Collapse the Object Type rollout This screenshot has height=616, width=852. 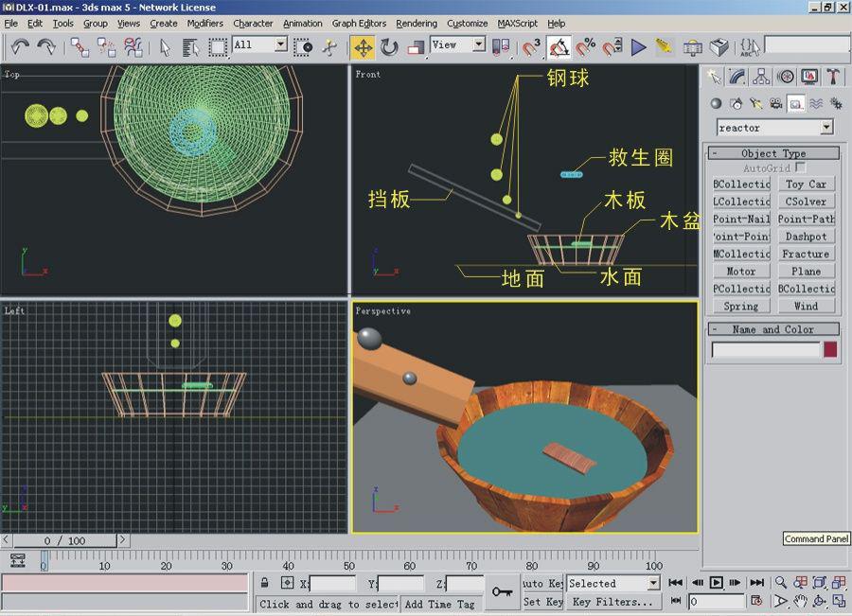coord(772,153)
